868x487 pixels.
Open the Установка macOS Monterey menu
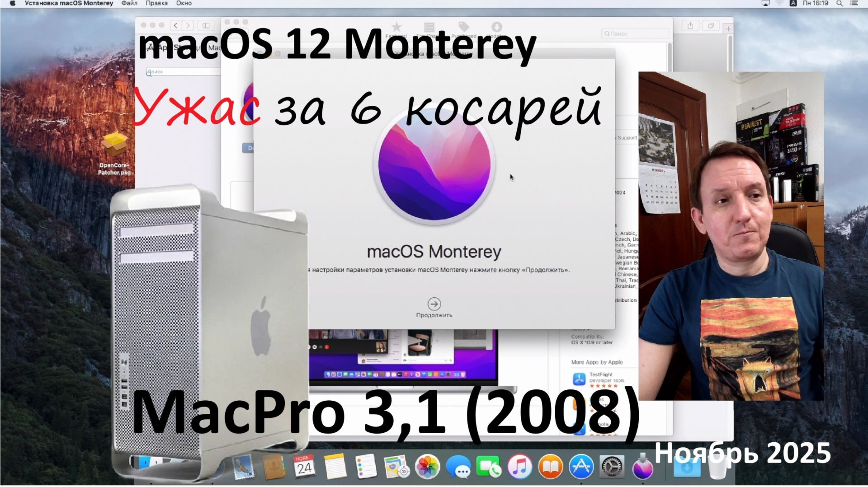[x=69, y=3]
